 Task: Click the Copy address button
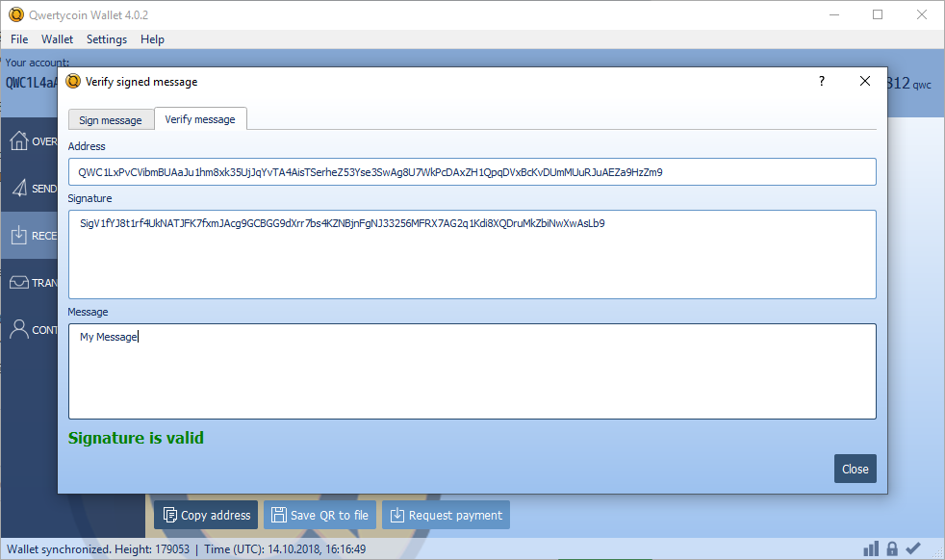[x=206, y=515]
